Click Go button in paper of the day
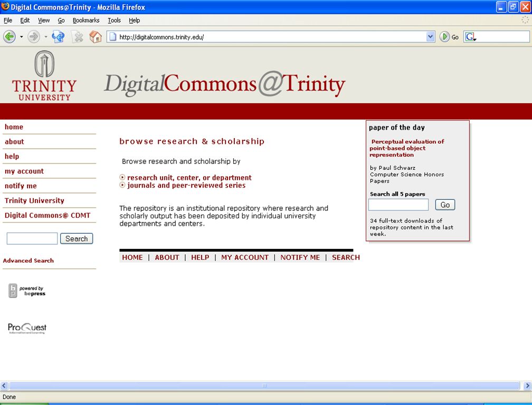 point(445,205)
